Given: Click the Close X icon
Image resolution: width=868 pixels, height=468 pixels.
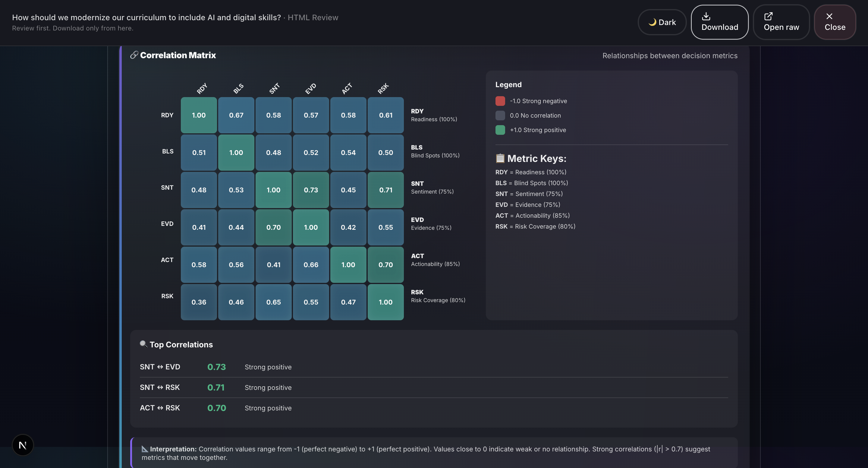Looking at the screenshot, I should (829, 16).
